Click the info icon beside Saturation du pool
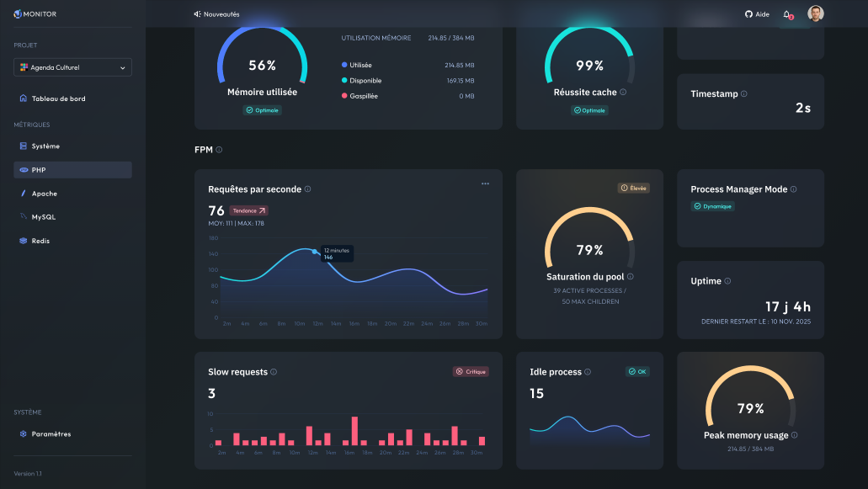The height and width of the screenshot is (489, 868). [x=631, y=276]
